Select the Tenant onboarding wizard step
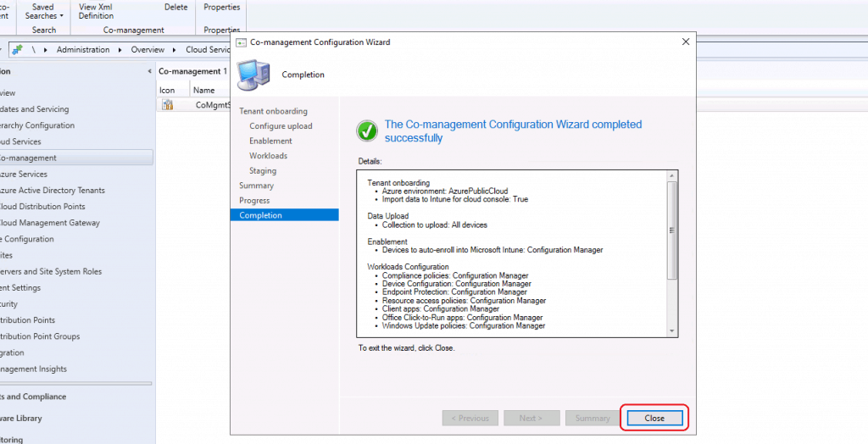868x444 pixels. (x=273, y=111)
